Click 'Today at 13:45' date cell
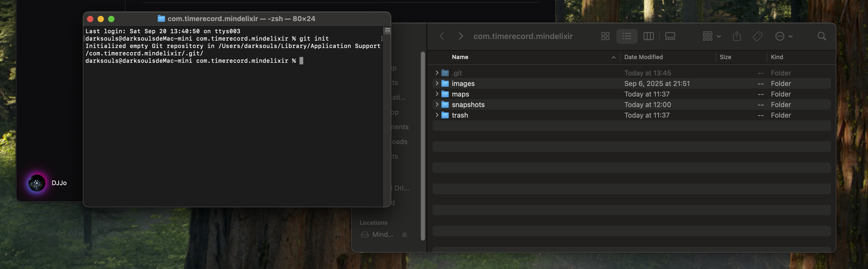This screenshot has width=868, height=269. click(x=647, y=73)
